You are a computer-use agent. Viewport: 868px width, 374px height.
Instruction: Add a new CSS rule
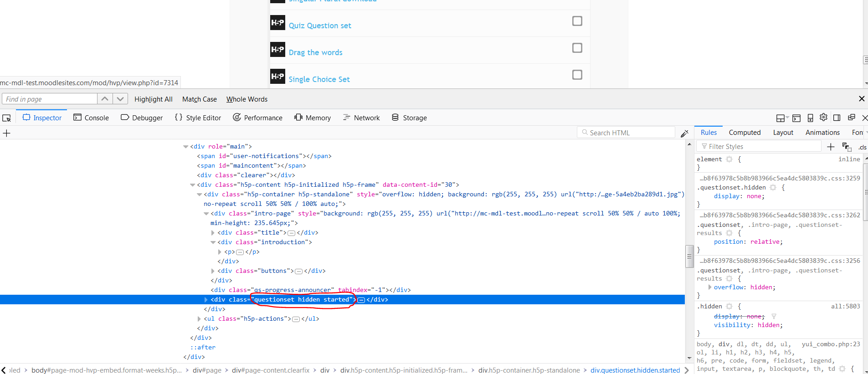pyautogui.click(x=831, y=147)
